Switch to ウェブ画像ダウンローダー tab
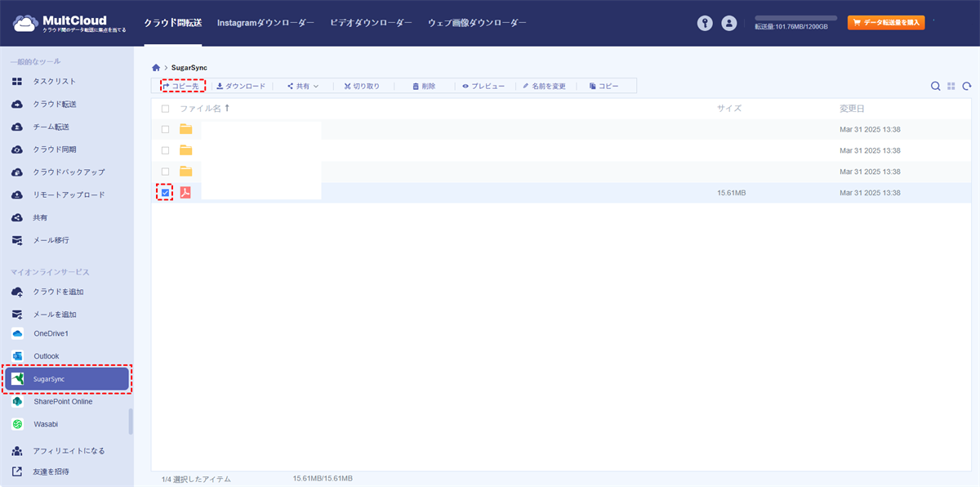Image resolution: width=980 pixels, height=487 pixels. click(x=477, y=23)
